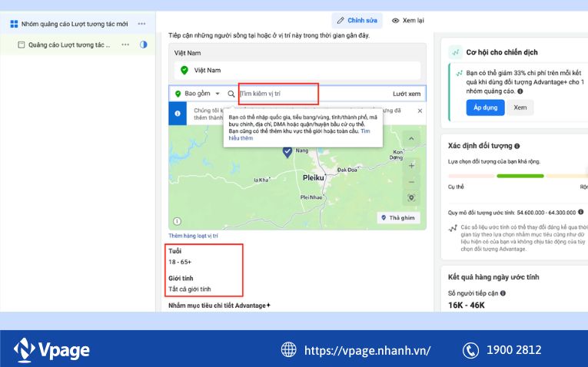The image size is (588, 367).
Task: Dismiss the notice banner with the X
Action: pos(420,111)
